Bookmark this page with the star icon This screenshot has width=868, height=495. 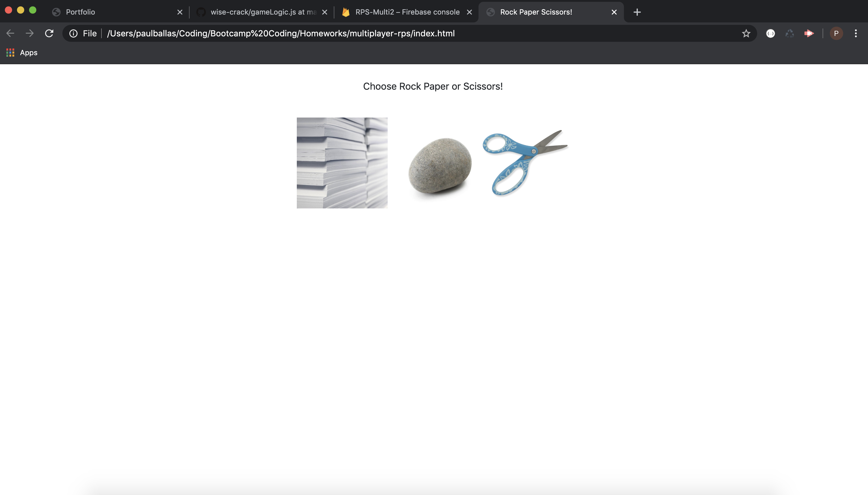pyautogui.click(x=746, y=33)
